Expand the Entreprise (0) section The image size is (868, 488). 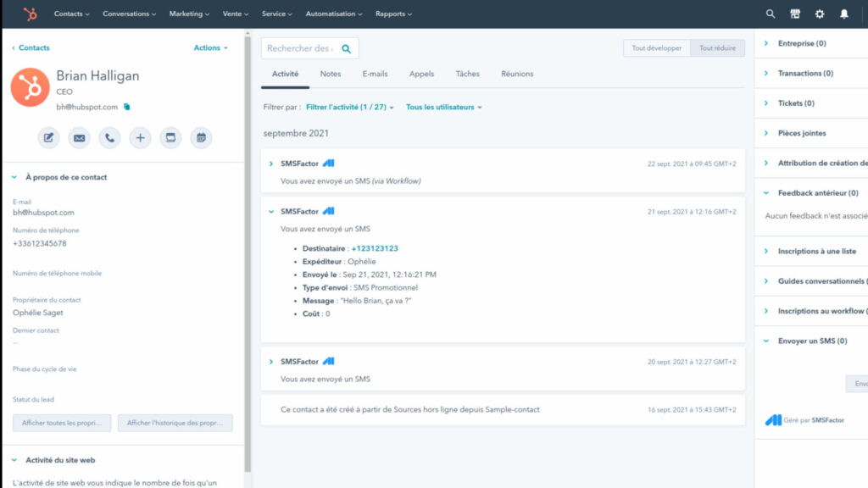coord(766,43)
